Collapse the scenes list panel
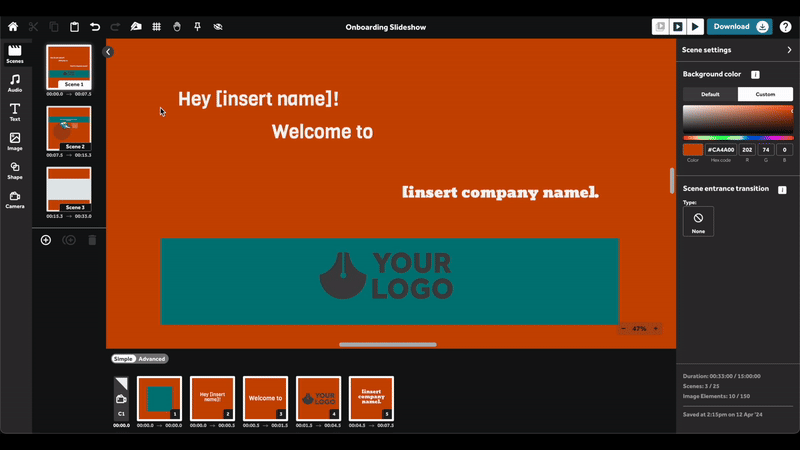The width and height of the screenshot is (800, 450). pyautogui.click(x=108, y=52)
